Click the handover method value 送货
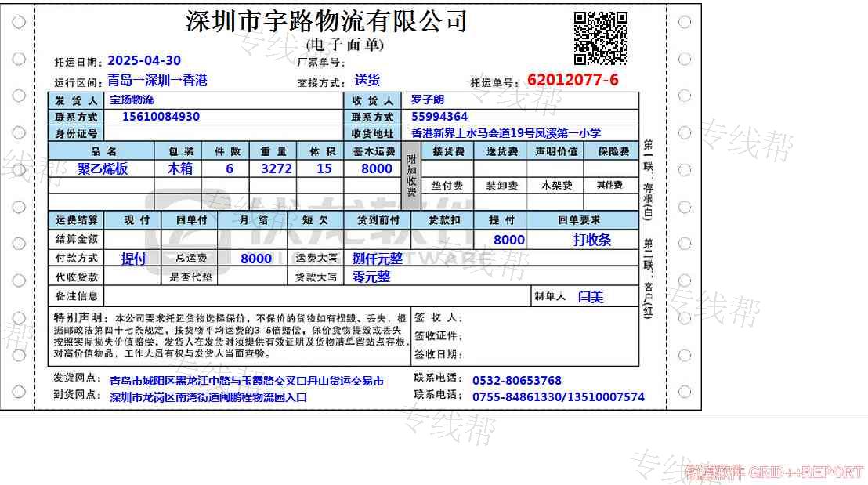The height and width of the screenshot is (485, 868). [367, 81]
